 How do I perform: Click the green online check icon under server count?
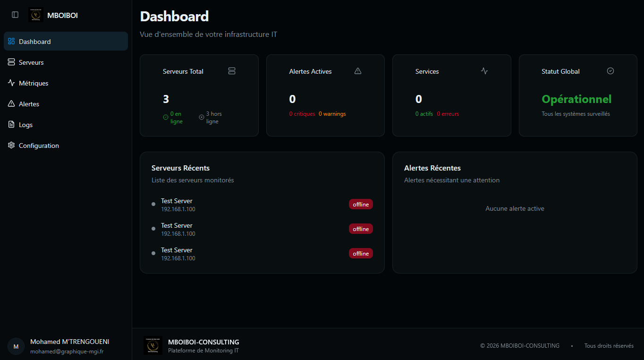166,117
